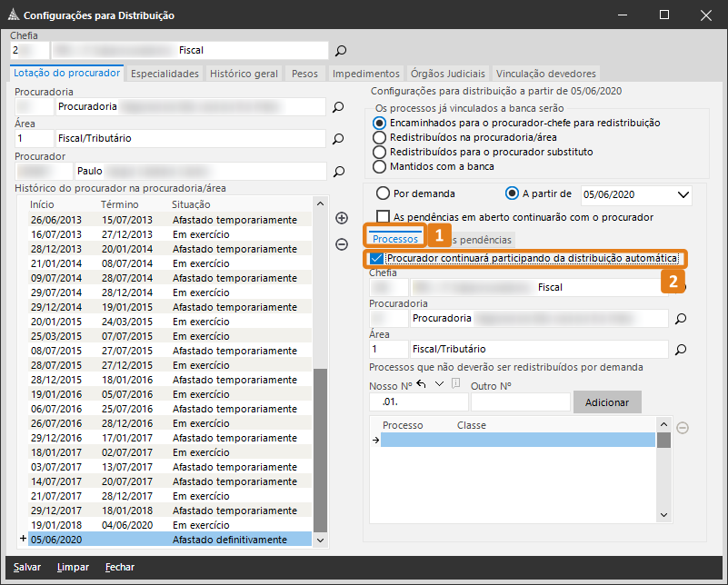The height and width of the screenshot is (585, 728).
Task: Click magnifier for right-side Área field
Action: pos(680,349)
